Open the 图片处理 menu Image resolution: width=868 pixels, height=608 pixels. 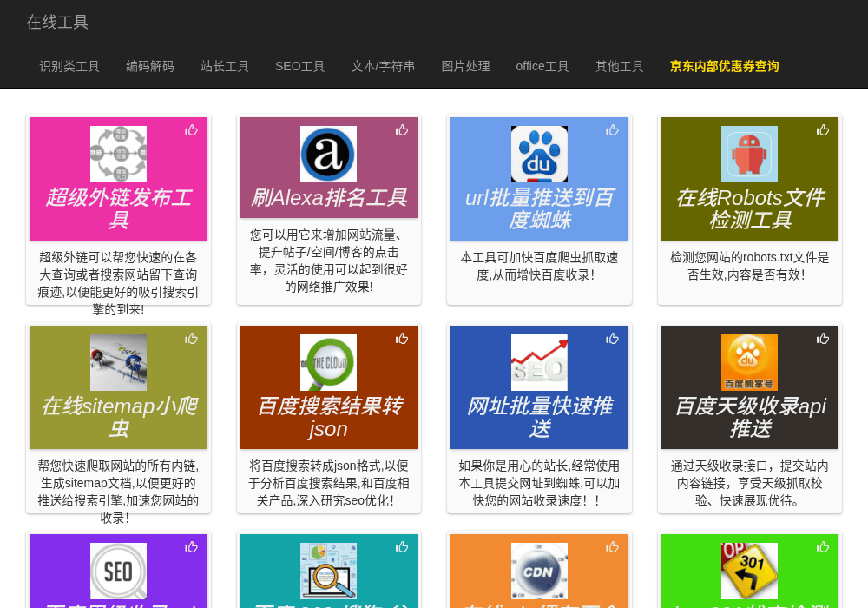[x=465, y=67]
